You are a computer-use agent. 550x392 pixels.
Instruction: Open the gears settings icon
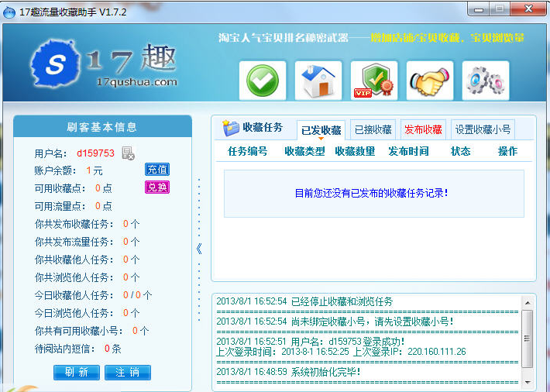(x=486, y=81)
